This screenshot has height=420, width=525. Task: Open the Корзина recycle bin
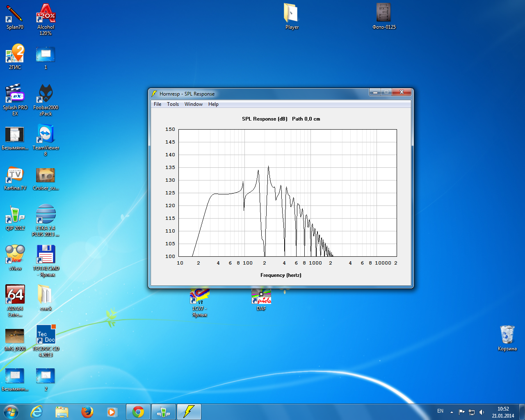coord(507,338)
